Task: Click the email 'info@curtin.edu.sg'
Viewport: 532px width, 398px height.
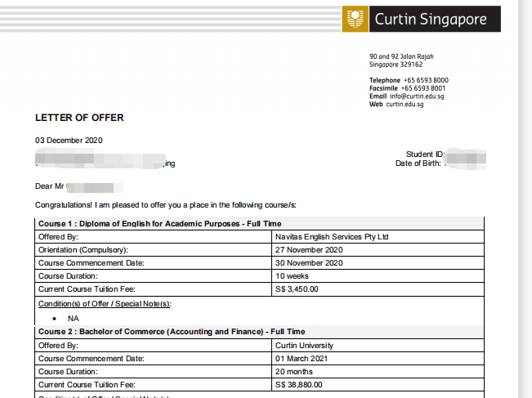Action: 417,96
